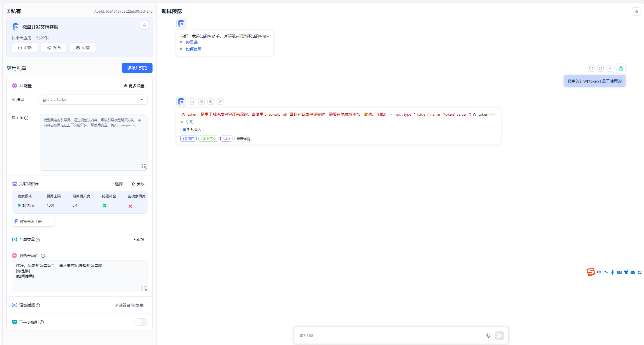Focus the 对话开场白 opening text area

point(80,276)
